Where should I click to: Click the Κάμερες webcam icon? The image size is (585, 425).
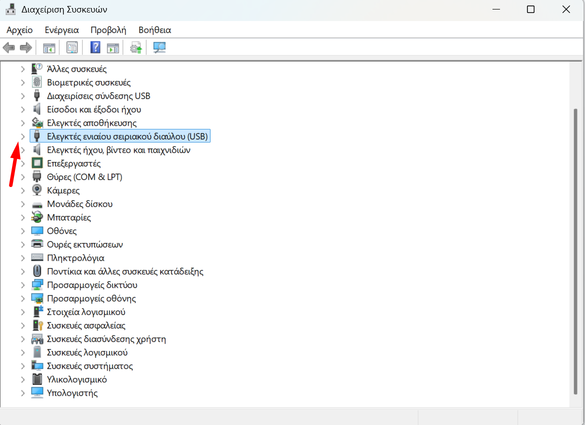click(x=37, y=190)
